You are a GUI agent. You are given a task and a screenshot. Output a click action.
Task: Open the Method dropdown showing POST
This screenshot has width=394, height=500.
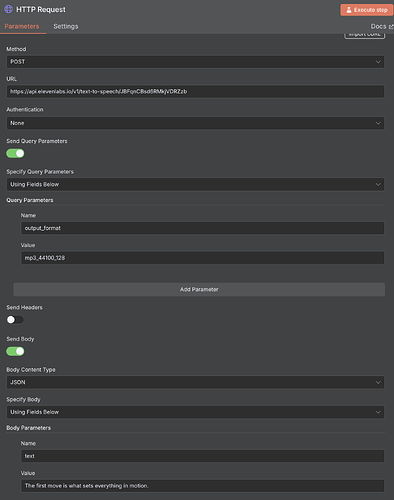(x=195, y=62)
